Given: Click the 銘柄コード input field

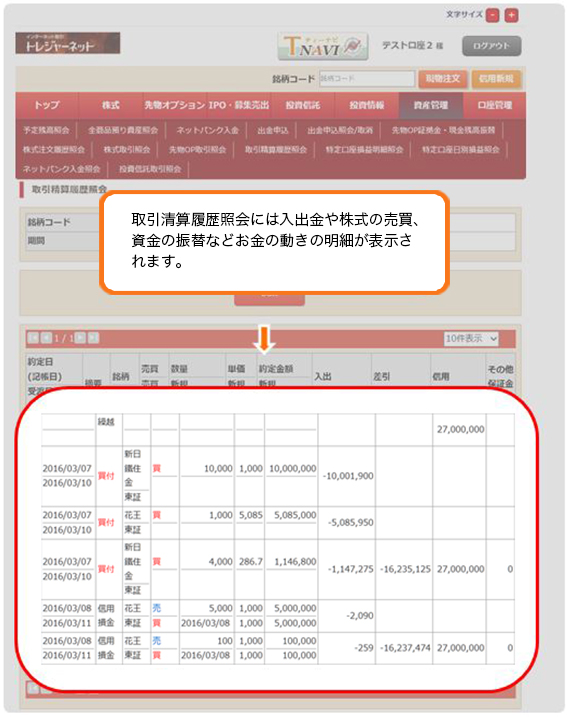Looking at the screenshot, I should pyautogui.click(x=367, y=79).
